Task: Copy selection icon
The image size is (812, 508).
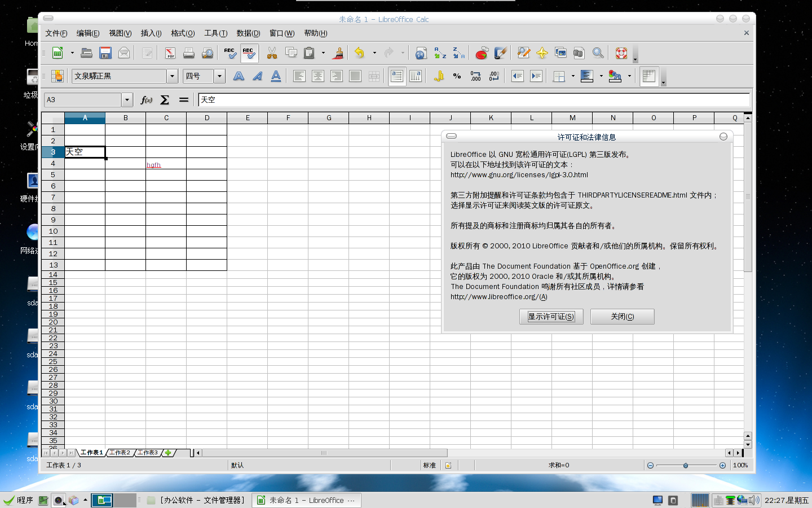Action: pos(291,53)
